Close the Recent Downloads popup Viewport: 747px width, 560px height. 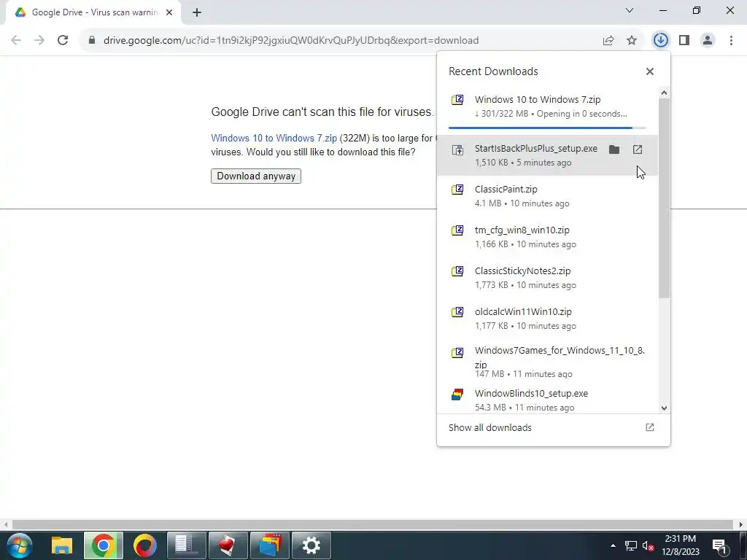[650, 71]
